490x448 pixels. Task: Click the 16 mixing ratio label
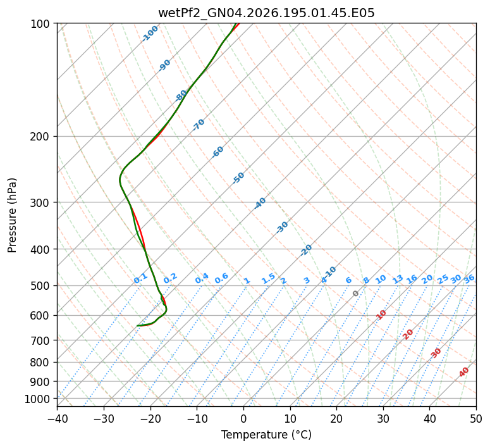coord(412,280)
